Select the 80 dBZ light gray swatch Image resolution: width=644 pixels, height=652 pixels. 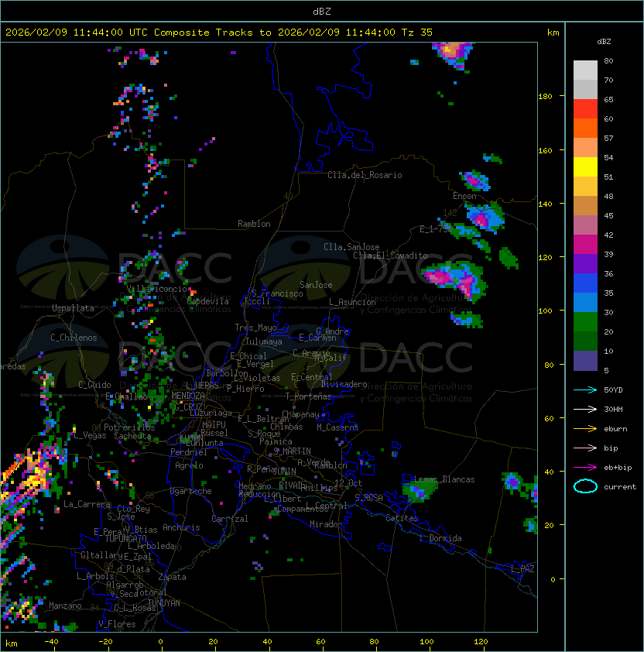[x=585, y=70]
